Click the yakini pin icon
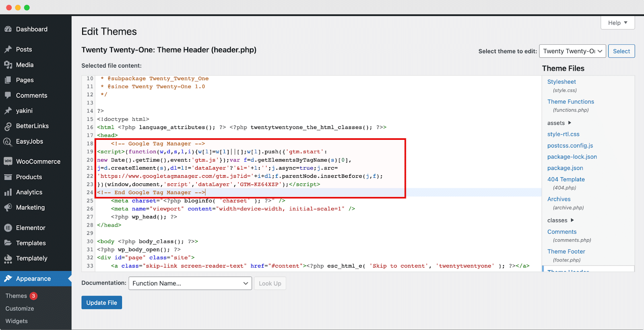 [8, 111]
